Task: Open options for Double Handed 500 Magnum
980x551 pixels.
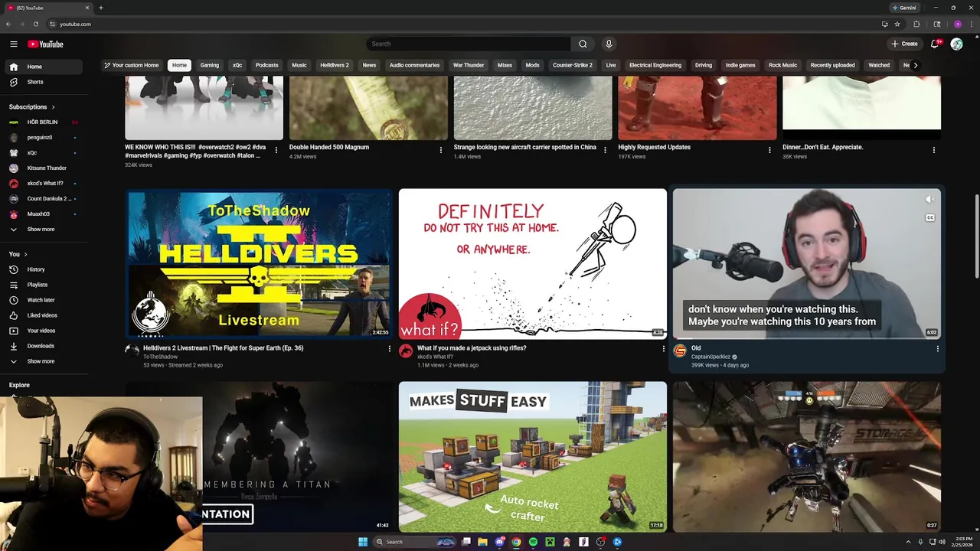Action: coord(441,150)
